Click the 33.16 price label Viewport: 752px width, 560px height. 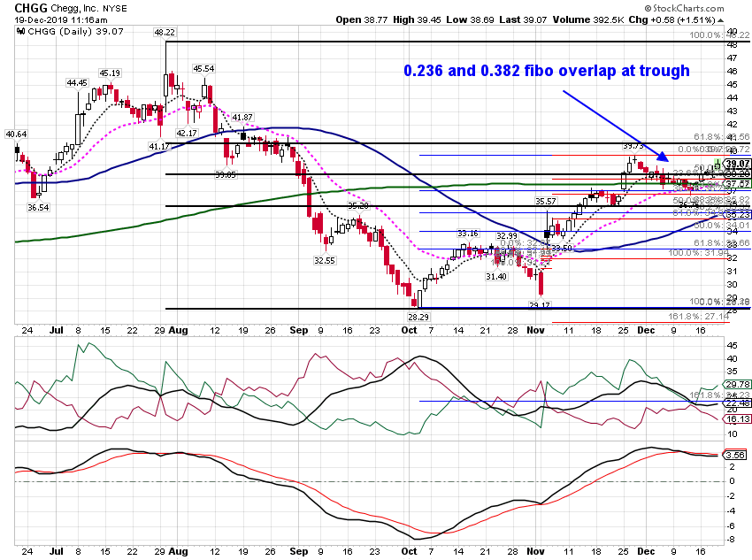[x=468, y=234]
